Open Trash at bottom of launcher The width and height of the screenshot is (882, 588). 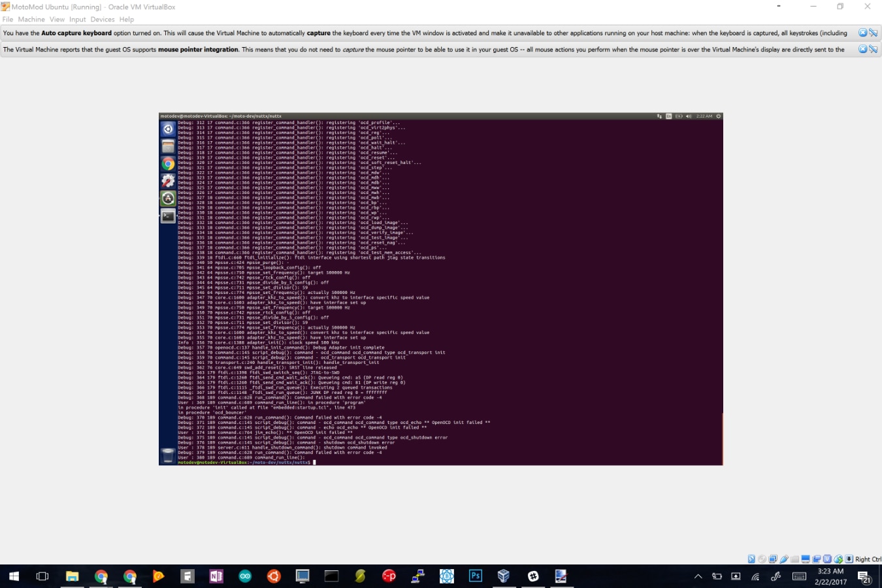point(168,455)
